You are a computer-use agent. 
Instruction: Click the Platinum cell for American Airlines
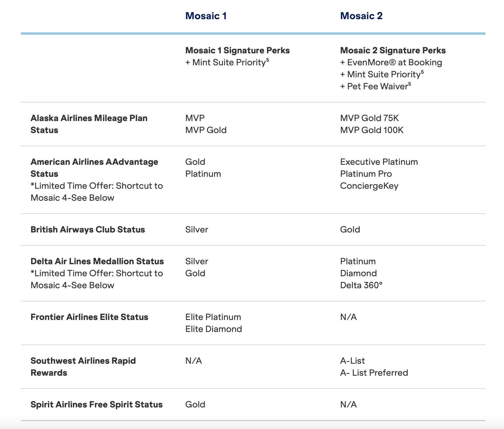(203, 174)
